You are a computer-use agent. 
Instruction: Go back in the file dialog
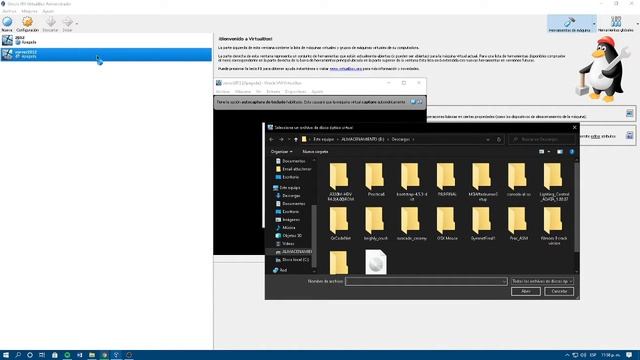[271, 140]
